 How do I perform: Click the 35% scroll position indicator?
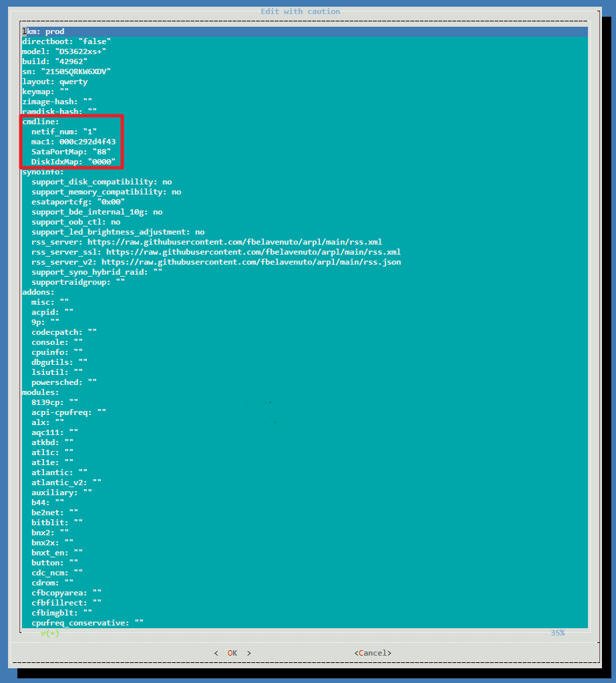pyautogui.click(x=557, y=633)
